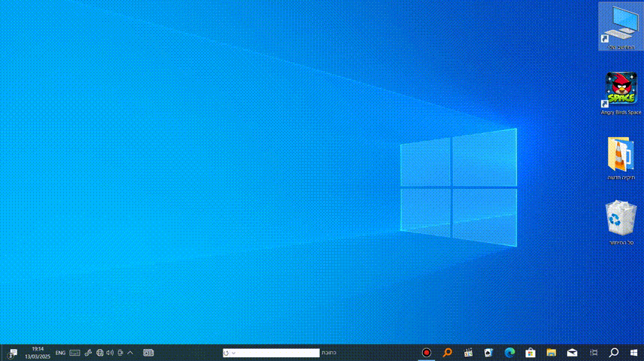Switch to the red record button app

point(427,353)
